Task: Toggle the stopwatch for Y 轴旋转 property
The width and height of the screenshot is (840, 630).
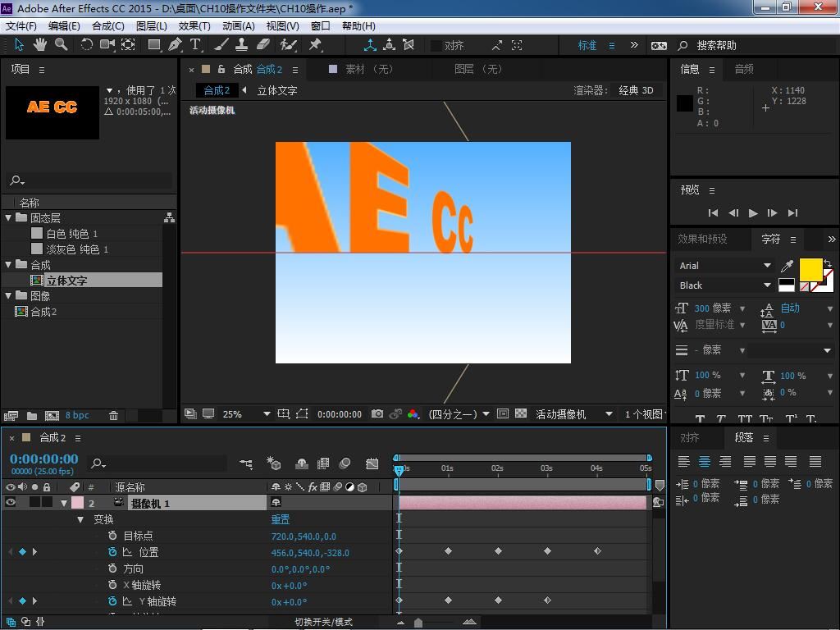Action: point(112,601)
